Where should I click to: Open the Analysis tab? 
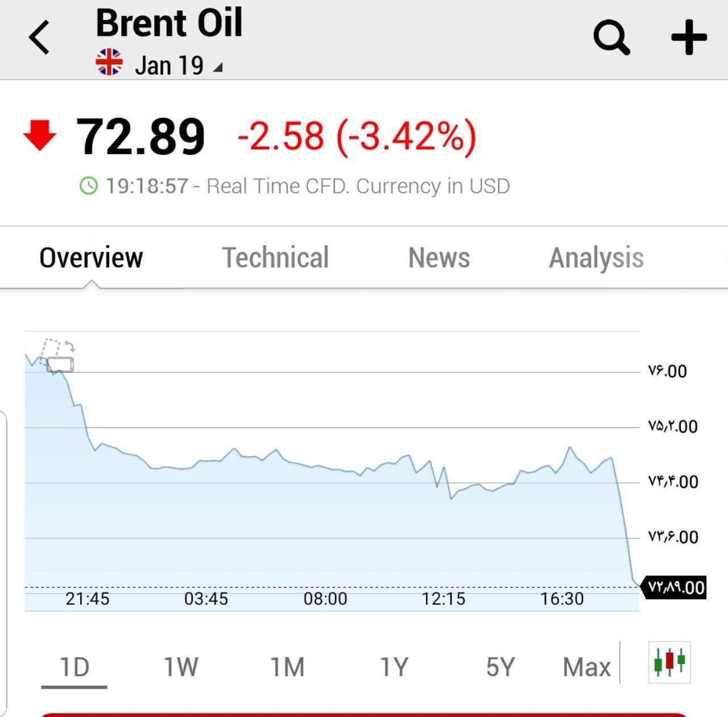pyautogui.click(x=596, y=258)
